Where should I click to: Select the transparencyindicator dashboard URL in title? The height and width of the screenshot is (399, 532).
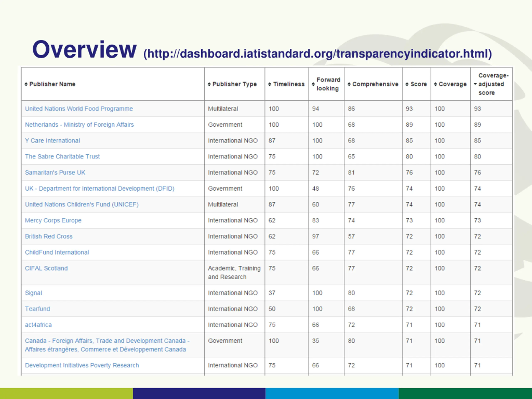(318, 54)
